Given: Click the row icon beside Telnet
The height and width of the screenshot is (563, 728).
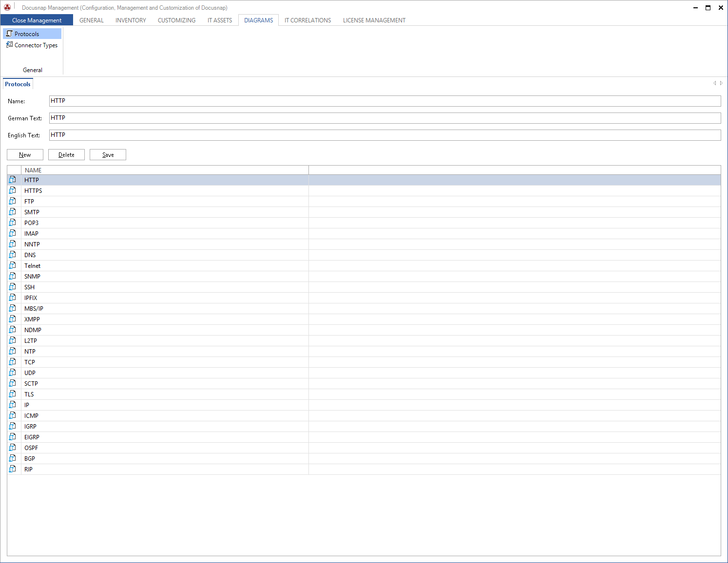Looking at the screenshot, I should pyautogui.click(x=13, y=265).
